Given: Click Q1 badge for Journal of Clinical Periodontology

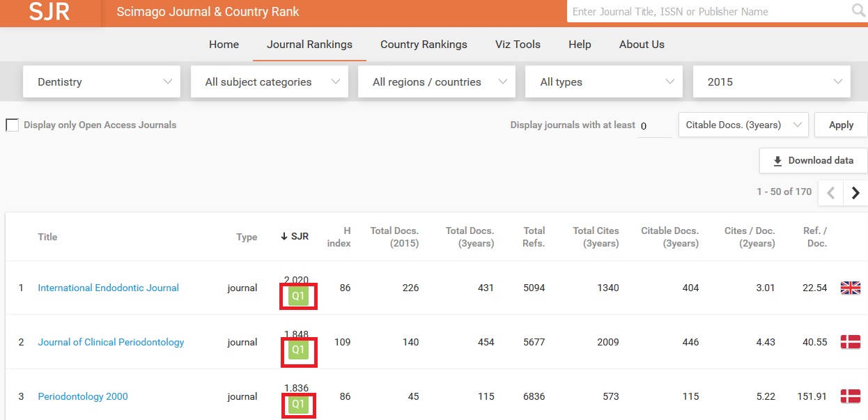Looking at the screenshot, I should click(298, 350).
